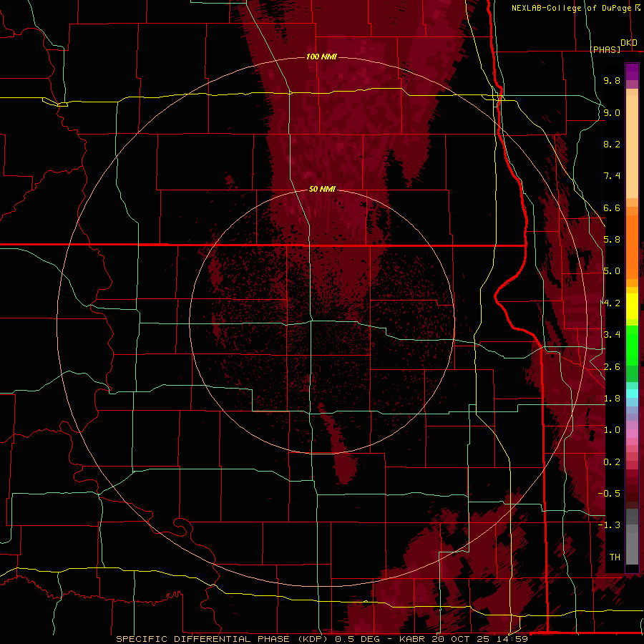Click the NEXLAB-College of DuPage label
Image resolution: width=644 pixels, height=644 pixels.
572,8
